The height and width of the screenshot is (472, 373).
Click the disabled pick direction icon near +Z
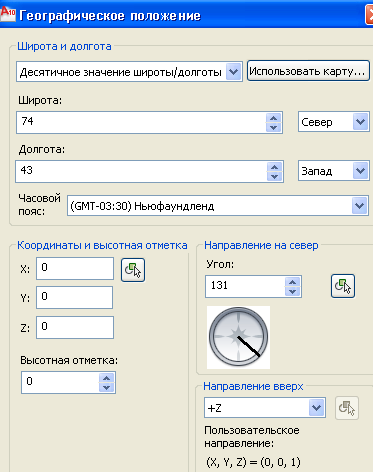[347, 408]
